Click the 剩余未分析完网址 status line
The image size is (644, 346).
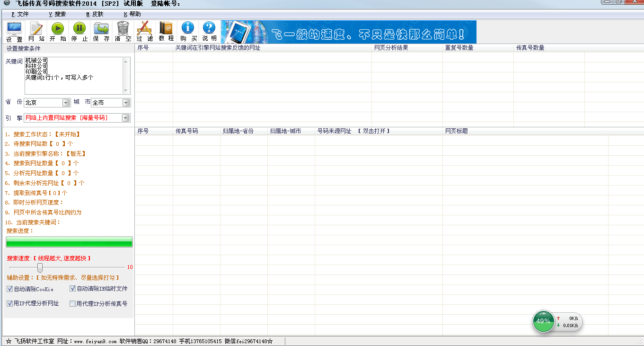(45, 183)
